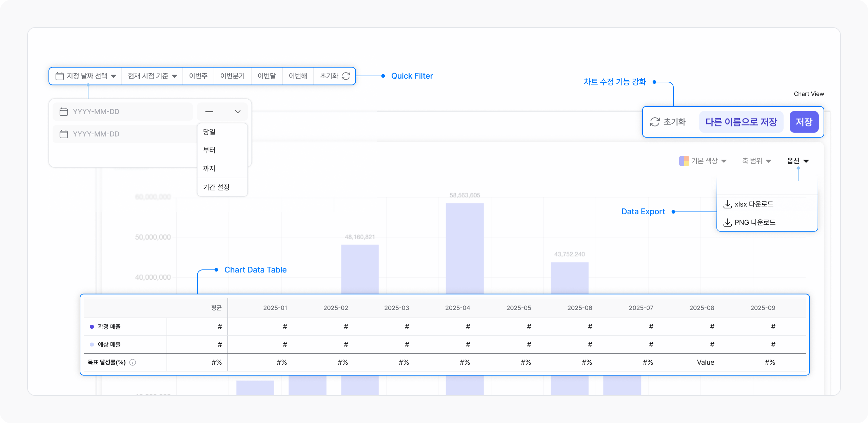Toggle 확정 매출 series dot

pyautogui.click(x=92, y=327)
